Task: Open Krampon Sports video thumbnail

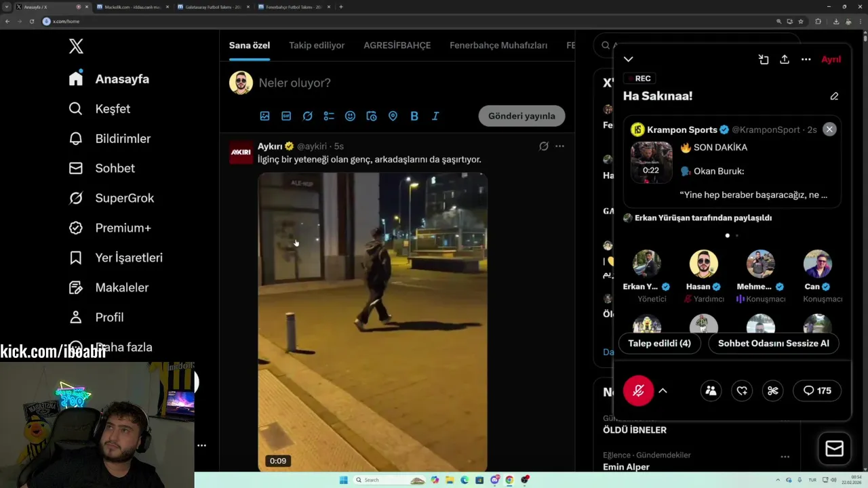Action: [651, 162]
